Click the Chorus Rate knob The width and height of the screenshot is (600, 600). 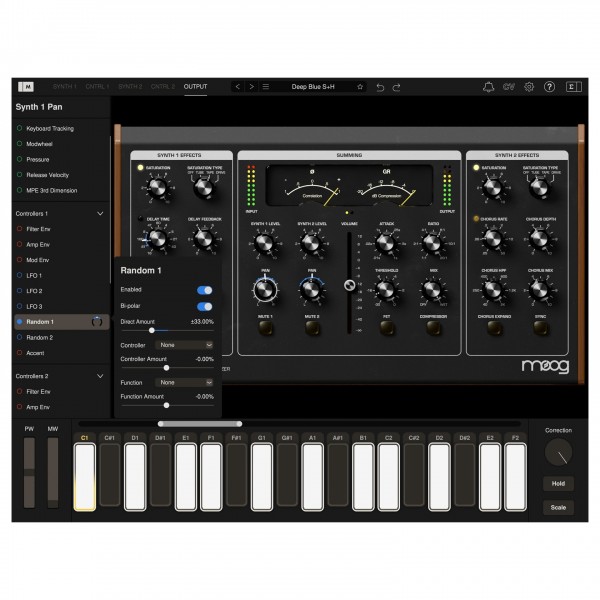[493, 239]
